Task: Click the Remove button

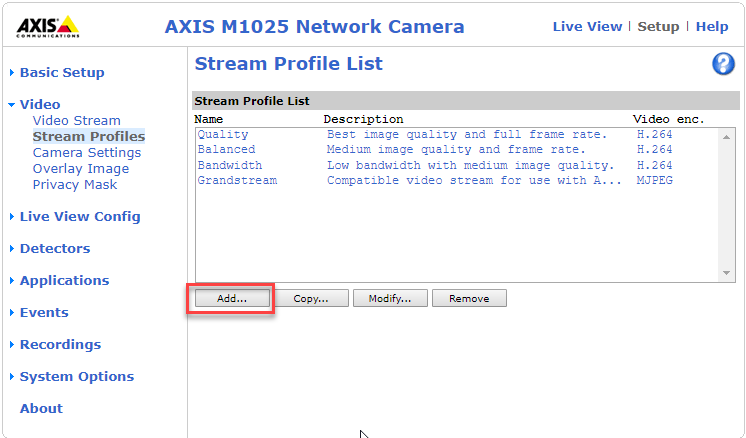Action: click(469, 298)
